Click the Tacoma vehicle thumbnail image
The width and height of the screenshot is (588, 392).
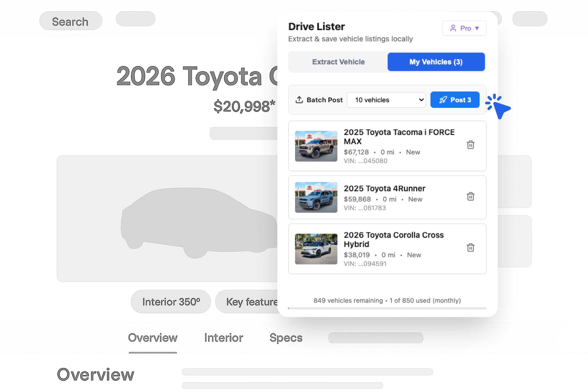(316, 146)
